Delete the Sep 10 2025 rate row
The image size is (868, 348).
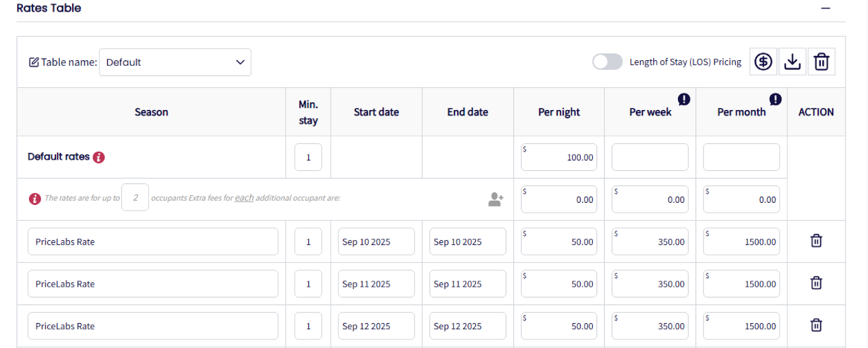click(816, 241)
